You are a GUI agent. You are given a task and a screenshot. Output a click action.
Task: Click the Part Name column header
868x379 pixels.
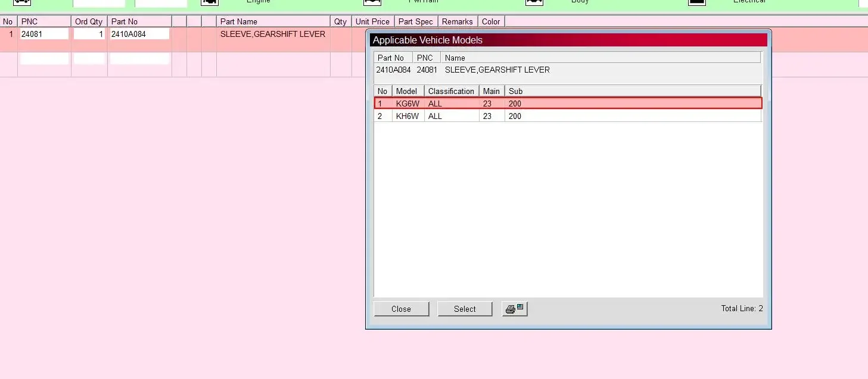[x=273, y=21]
